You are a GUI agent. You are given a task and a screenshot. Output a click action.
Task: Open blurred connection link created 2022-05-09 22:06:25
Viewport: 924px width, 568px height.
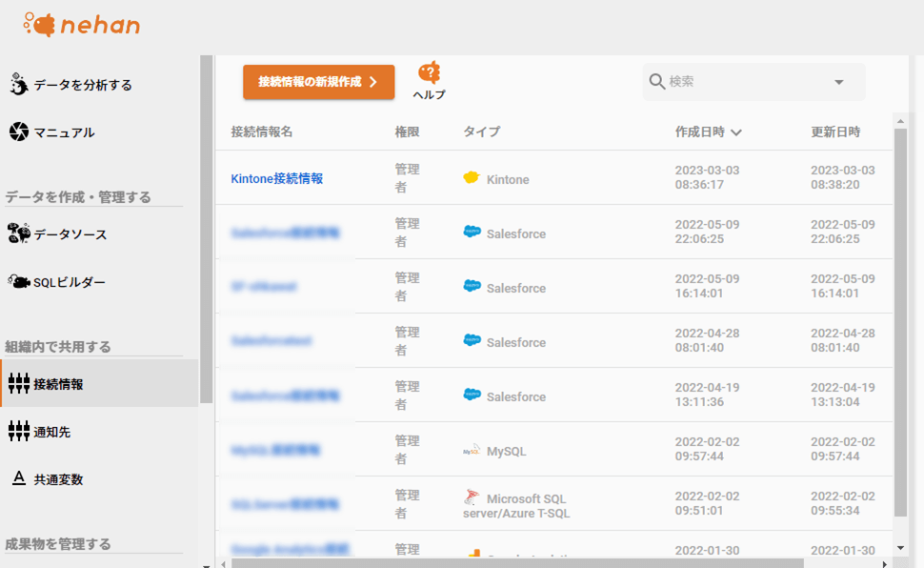tap(285, 233)
